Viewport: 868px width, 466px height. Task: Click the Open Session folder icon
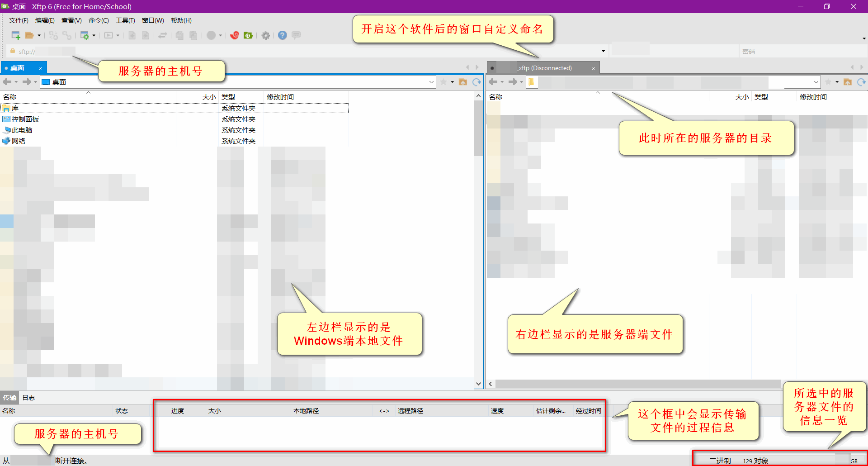[29, 35]
